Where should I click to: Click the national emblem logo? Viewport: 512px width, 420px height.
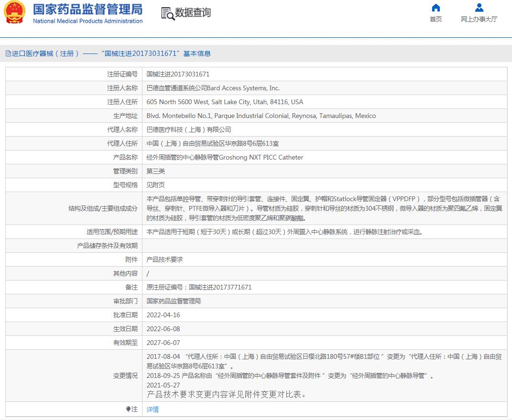(15, 12)
